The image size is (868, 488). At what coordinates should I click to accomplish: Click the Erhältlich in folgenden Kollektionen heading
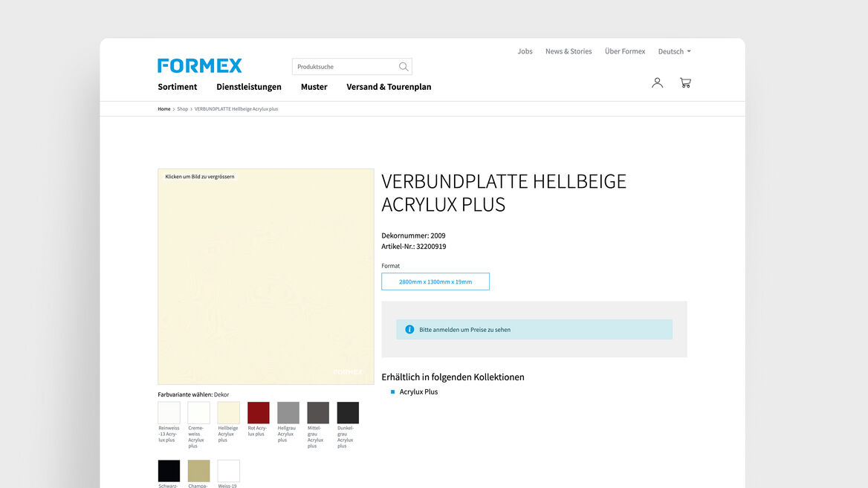click(x=453, y=377)
